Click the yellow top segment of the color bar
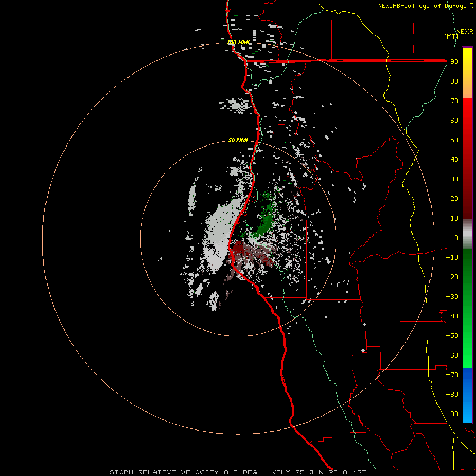 (x=467, y=73)
